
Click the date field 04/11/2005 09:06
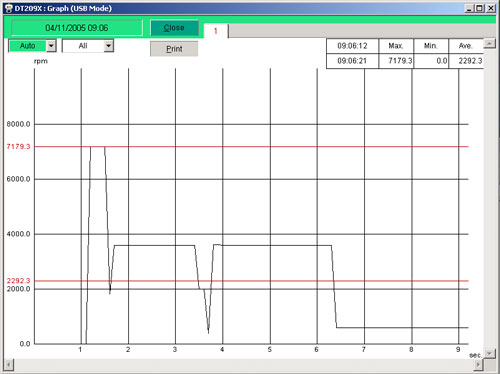click(77, 28)
